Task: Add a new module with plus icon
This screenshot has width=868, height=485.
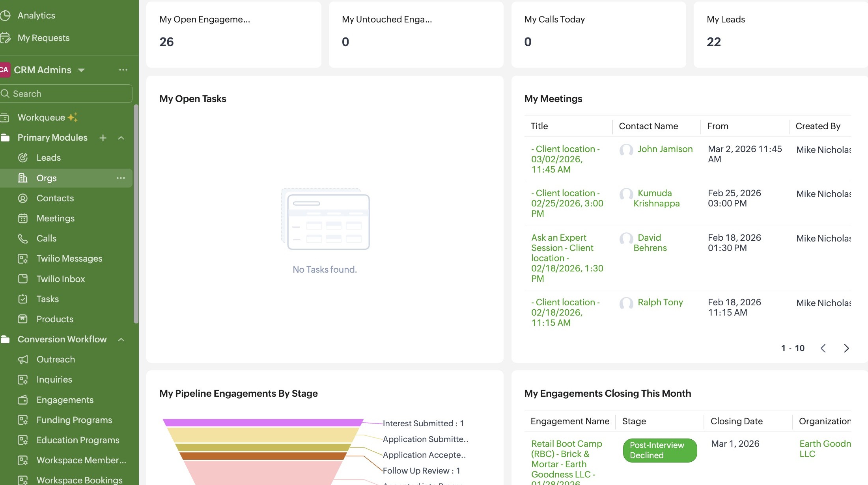Action: (x=103, y=138)
